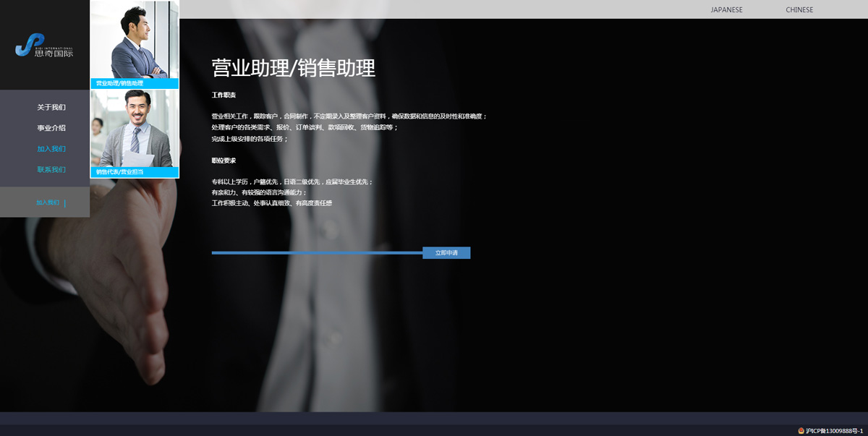
Task: Switch the site language to CHINESE
Action: (799, 10)
